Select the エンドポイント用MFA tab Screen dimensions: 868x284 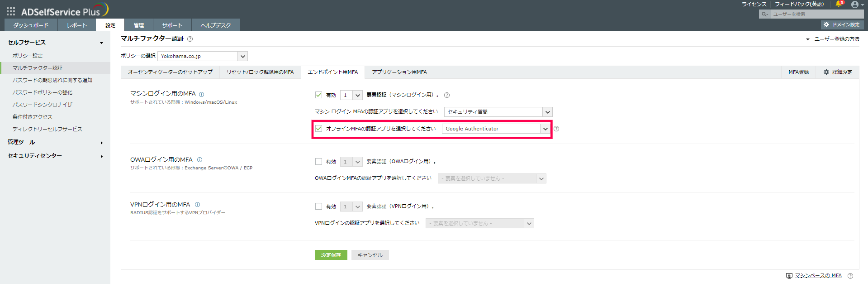pos(333,72)
